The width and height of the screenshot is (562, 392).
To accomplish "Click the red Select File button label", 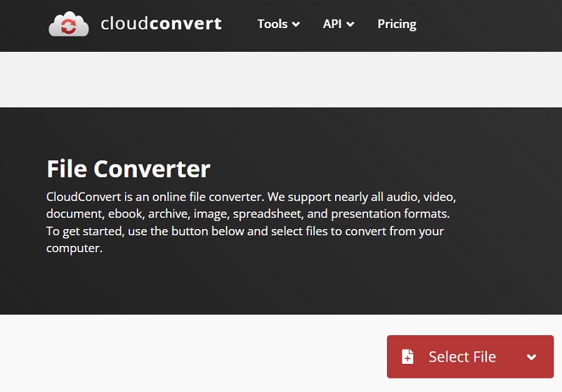I will (x=462, y=357).
